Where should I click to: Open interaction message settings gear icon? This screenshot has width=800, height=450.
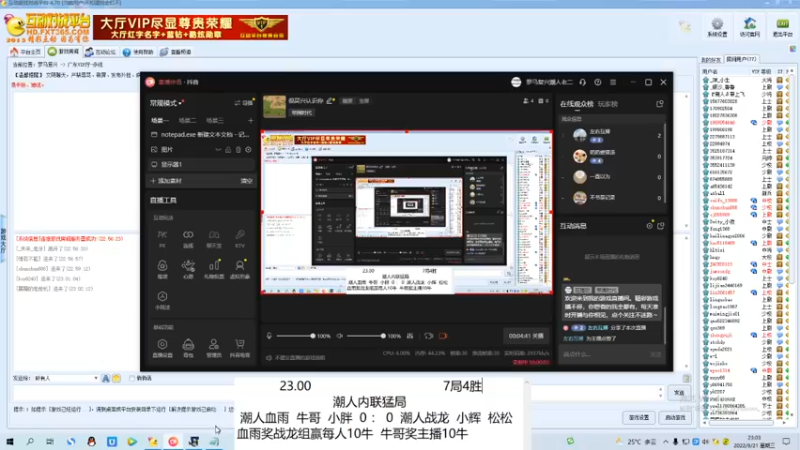(x=649, y=226)
